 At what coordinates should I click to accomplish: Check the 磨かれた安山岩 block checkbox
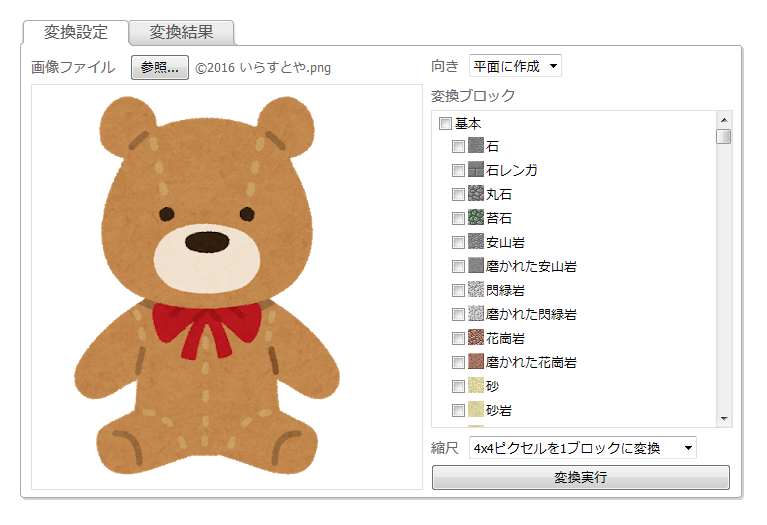pos(458,266)
